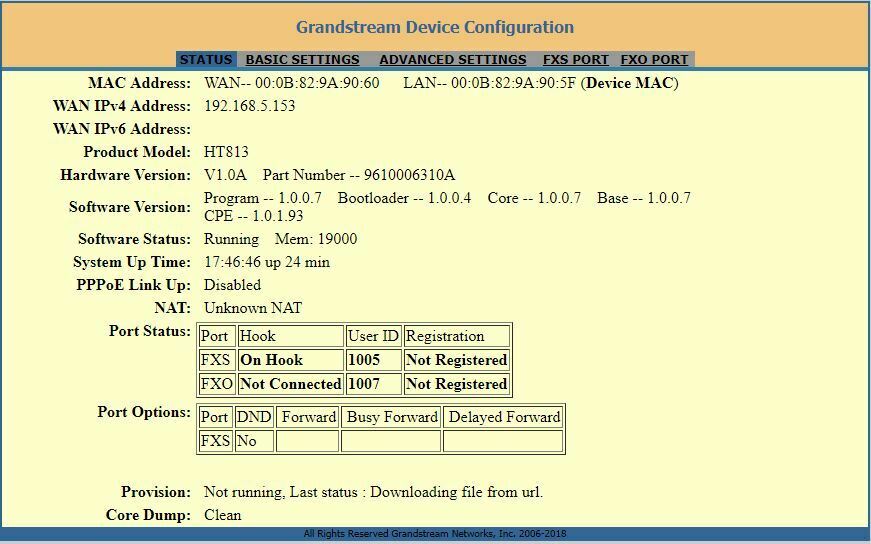
Task: Open ADVANCED SETTINGS tab
Action: tap(453, 59)
